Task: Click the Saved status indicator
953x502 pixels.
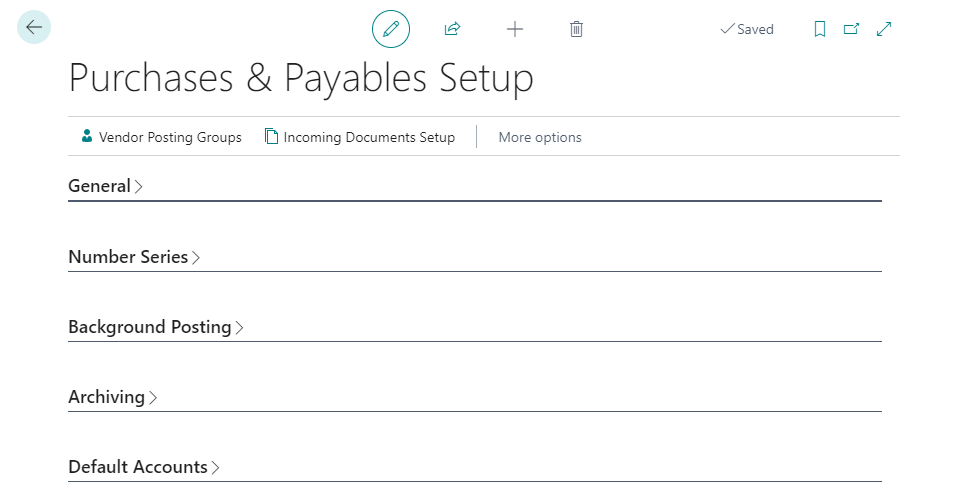Action: click(747, 29)
